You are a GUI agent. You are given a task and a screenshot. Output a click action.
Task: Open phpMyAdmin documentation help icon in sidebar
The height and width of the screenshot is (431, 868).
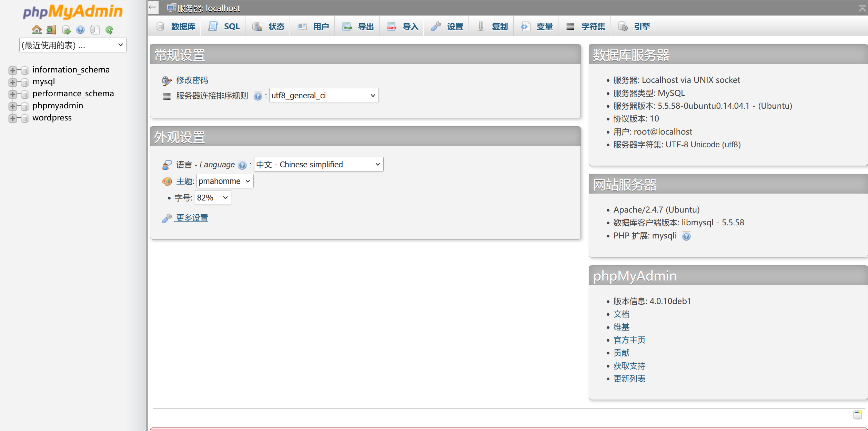click(80, 30)
